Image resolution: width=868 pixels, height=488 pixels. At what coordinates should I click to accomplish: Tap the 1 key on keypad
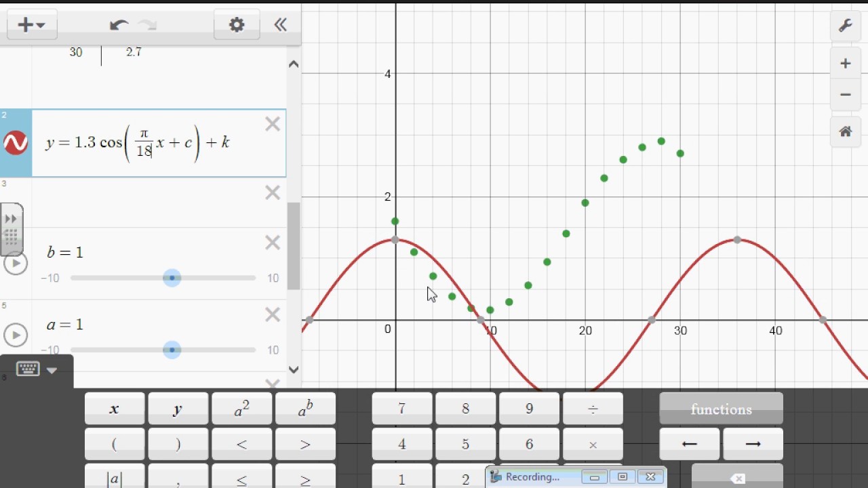(402, 476)
